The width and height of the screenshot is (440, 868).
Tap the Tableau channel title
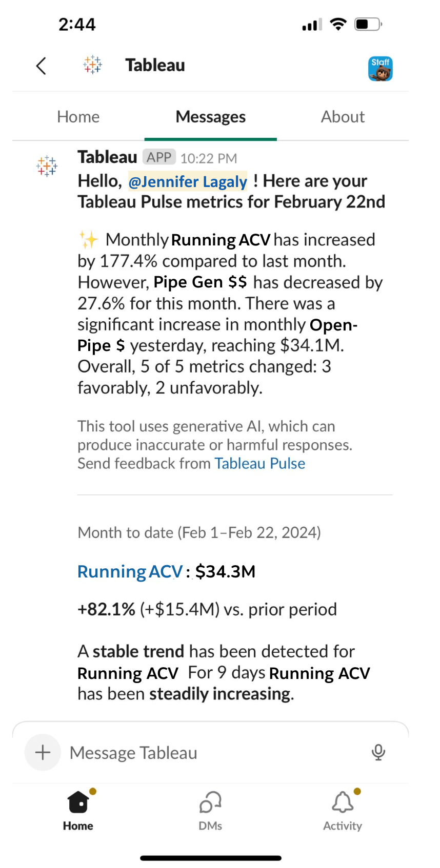(155, 65)
